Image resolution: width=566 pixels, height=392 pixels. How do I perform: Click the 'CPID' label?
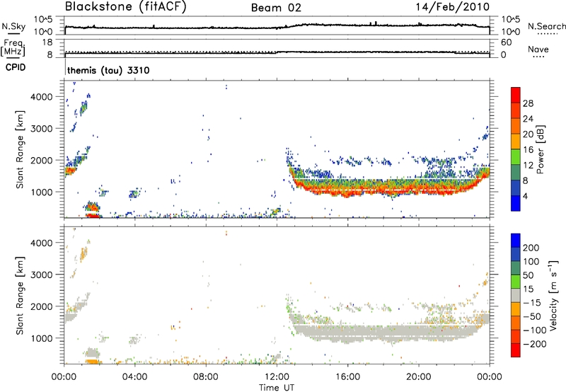pyautogui.click(x=16, y=67)
